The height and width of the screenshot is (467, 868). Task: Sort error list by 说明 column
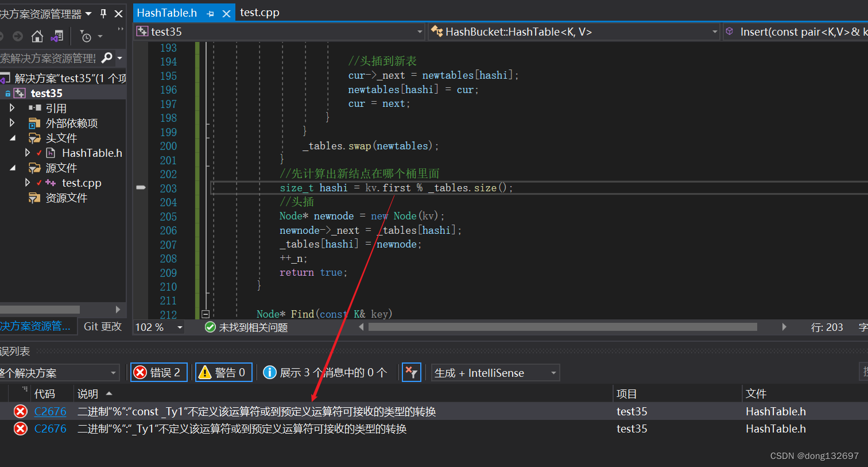(88, 393)
